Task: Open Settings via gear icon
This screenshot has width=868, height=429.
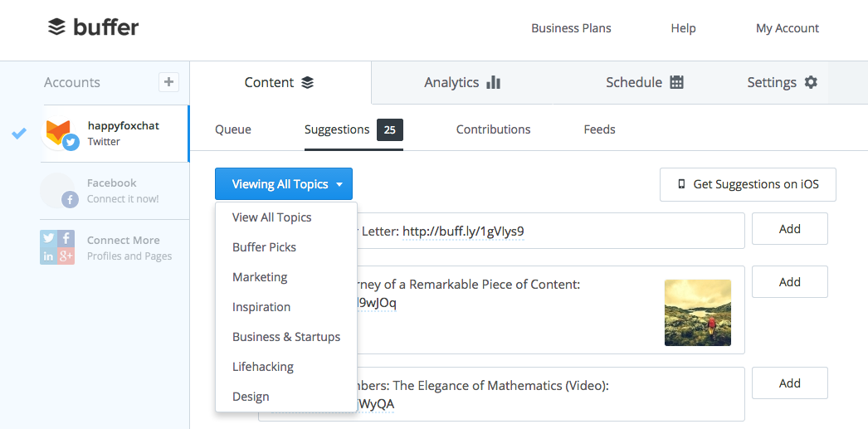Action: 811,82
